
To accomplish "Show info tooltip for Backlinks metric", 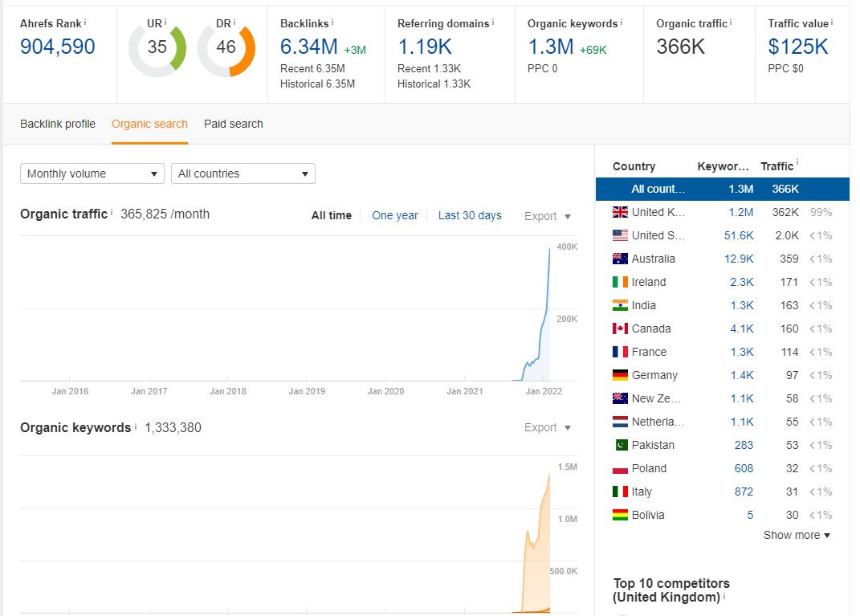I will 332,22.
